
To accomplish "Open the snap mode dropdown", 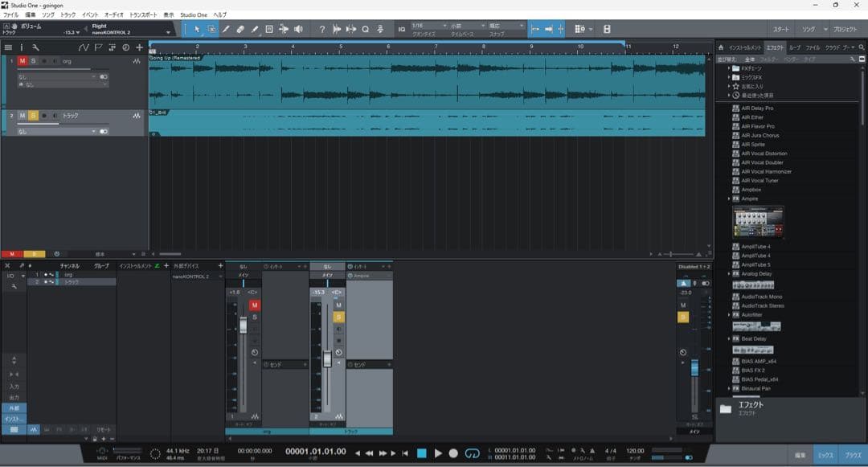I will tap(506, 26).
